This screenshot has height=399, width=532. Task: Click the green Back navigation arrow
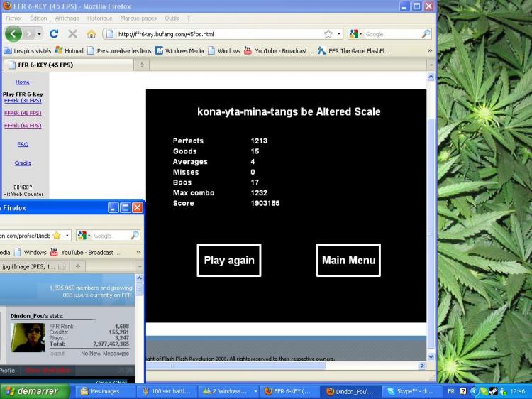[13, 33]
